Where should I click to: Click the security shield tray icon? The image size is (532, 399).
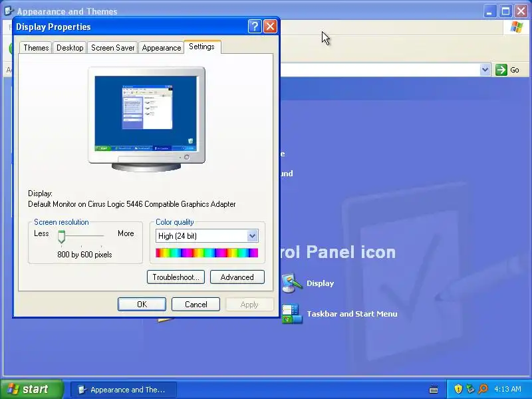pos(458,389)
